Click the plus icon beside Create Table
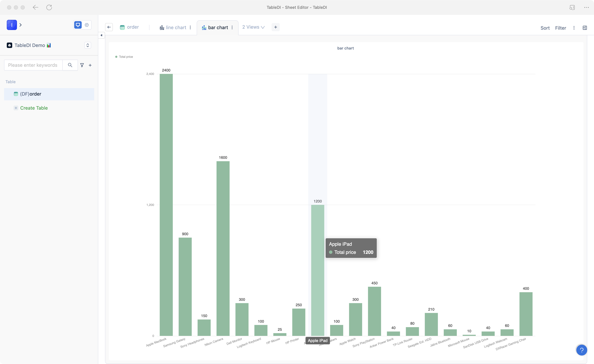The image size is (594, 364). (x=16, y=108)
